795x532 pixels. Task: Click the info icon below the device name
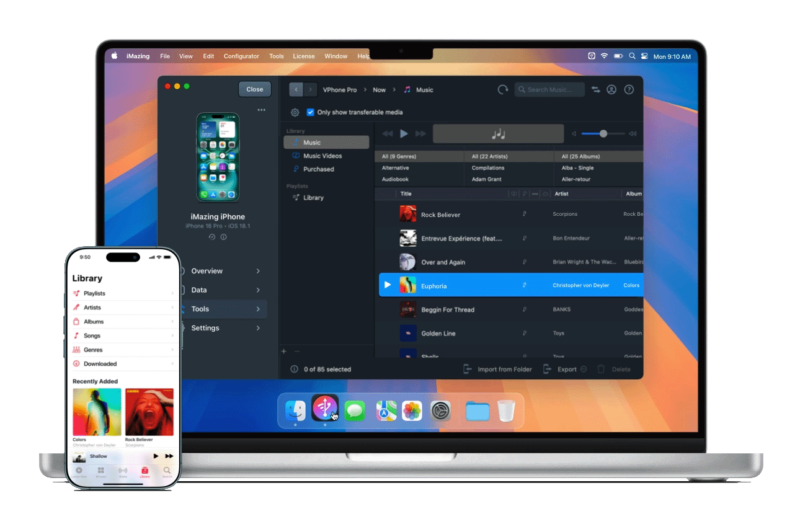tap(224, 237)
